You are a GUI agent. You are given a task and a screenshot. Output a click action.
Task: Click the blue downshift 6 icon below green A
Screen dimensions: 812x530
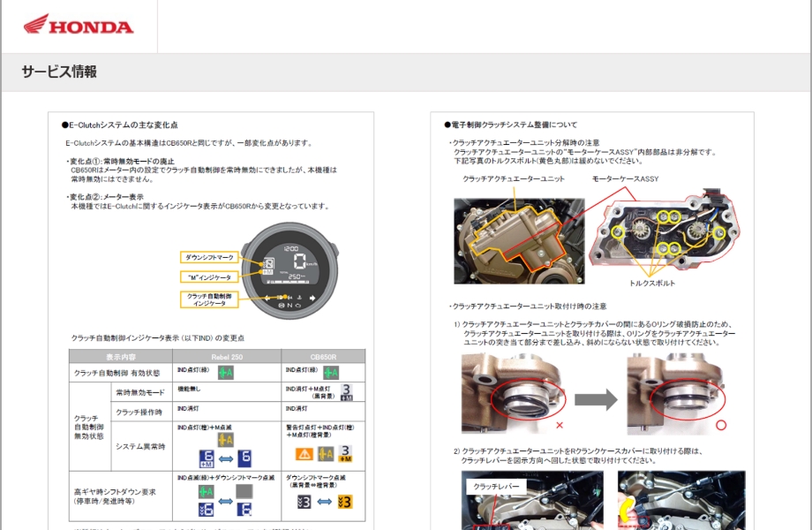click(207, 510)
